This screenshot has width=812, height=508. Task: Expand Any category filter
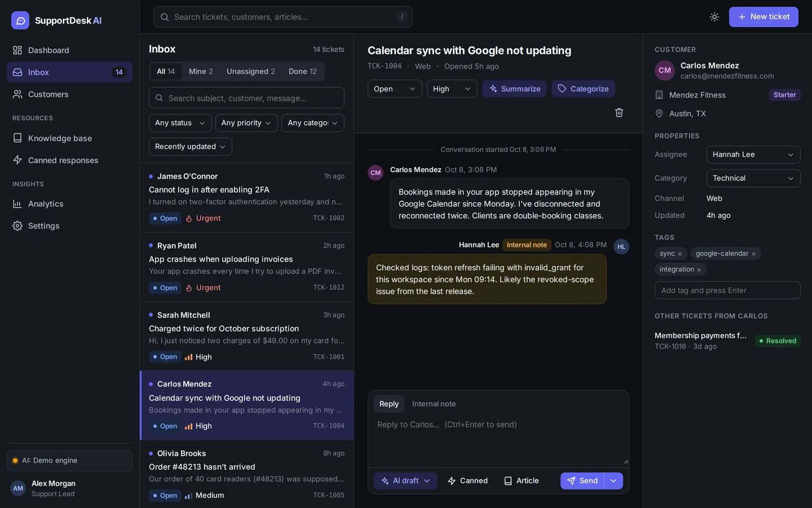[313, 123]
